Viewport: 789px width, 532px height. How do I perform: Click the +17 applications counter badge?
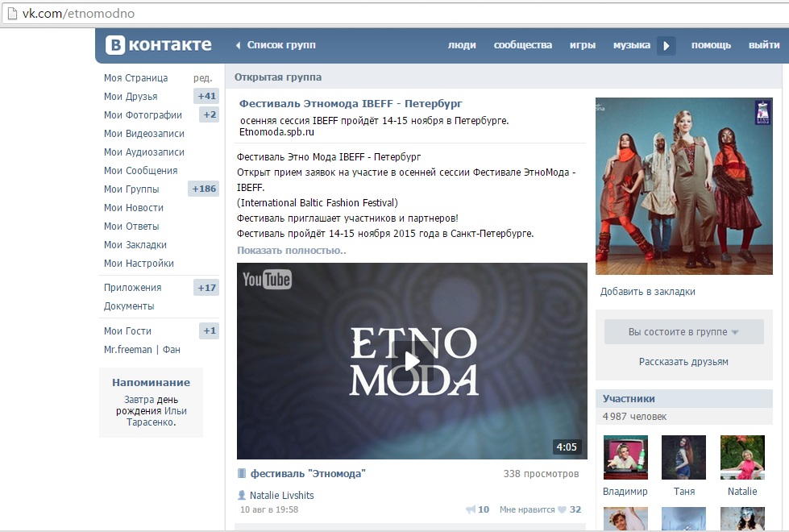pyautogui.click(x=206, y=288)
